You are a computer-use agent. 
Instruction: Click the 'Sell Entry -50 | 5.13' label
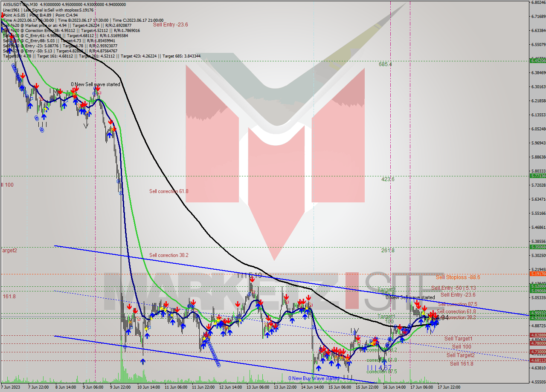[453, 288]
